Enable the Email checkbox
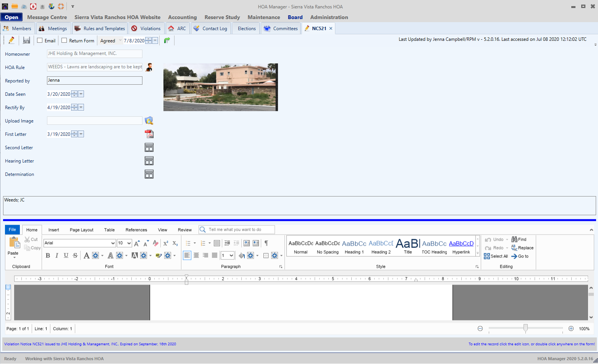This screenshot has width=598, height=364. click(40, 40)
